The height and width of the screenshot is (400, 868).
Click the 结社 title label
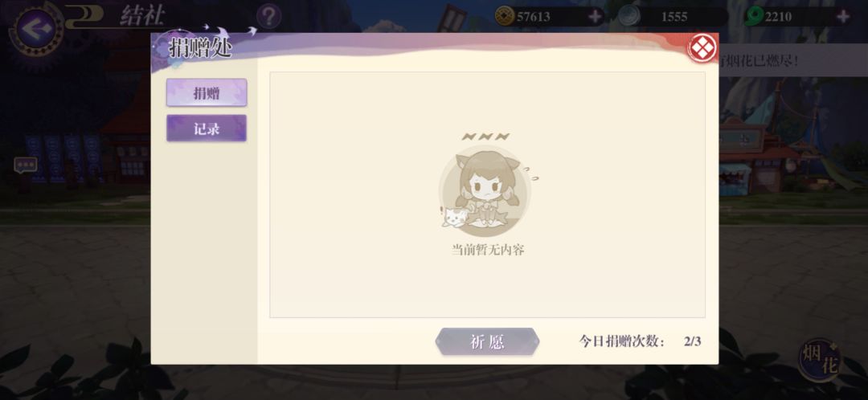[142, 17]
